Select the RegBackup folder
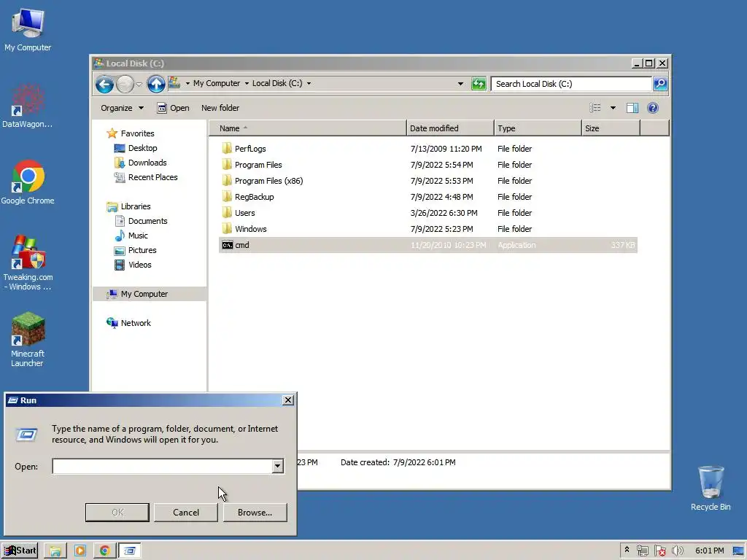 coord(427,197)
